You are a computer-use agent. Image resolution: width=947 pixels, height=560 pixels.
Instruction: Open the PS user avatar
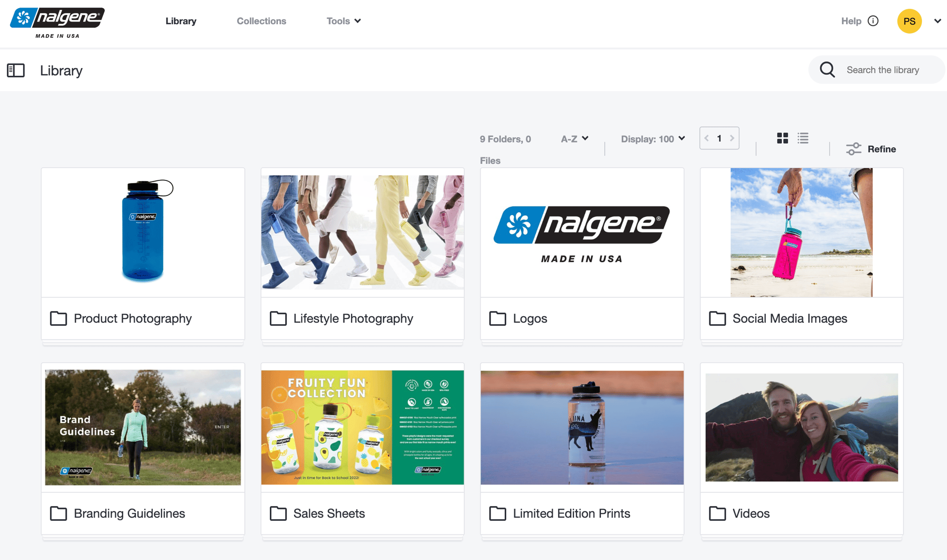click(909, 21)
